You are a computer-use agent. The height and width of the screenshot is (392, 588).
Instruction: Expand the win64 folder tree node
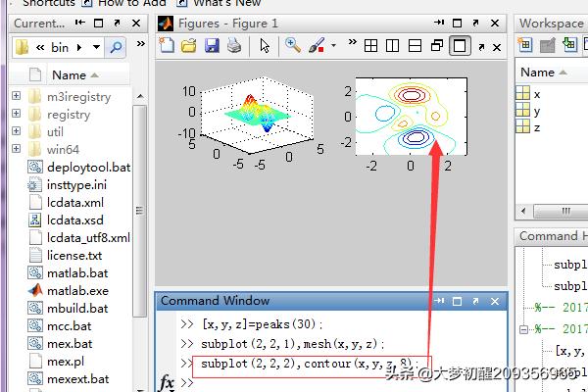tap(17, 149)
